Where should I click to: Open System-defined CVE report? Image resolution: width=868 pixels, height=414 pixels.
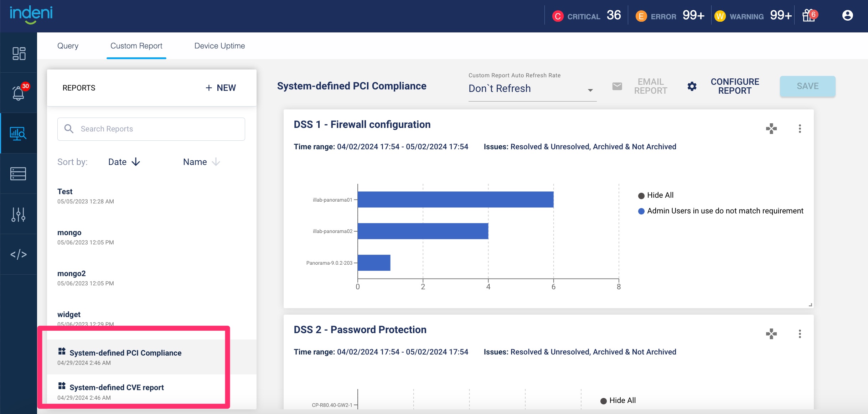click(x=152, y=392)
